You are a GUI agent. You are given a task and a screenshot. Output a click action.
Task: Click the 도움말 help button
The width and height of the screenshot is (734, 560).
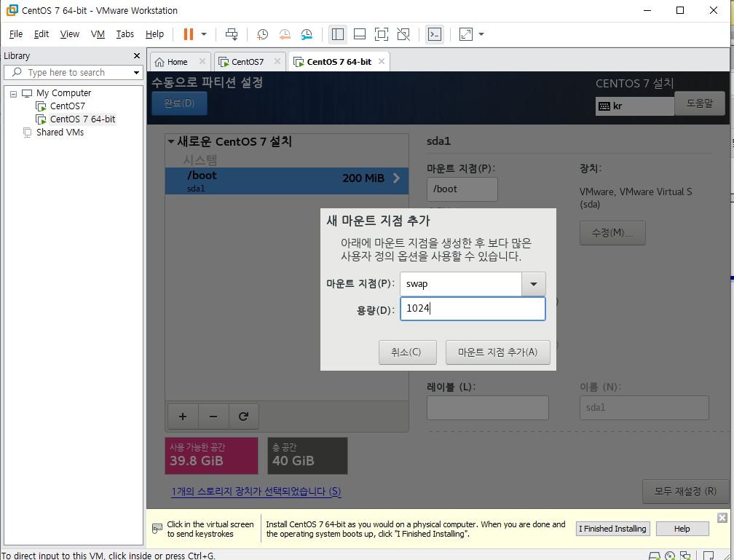[x=699, y=103]
